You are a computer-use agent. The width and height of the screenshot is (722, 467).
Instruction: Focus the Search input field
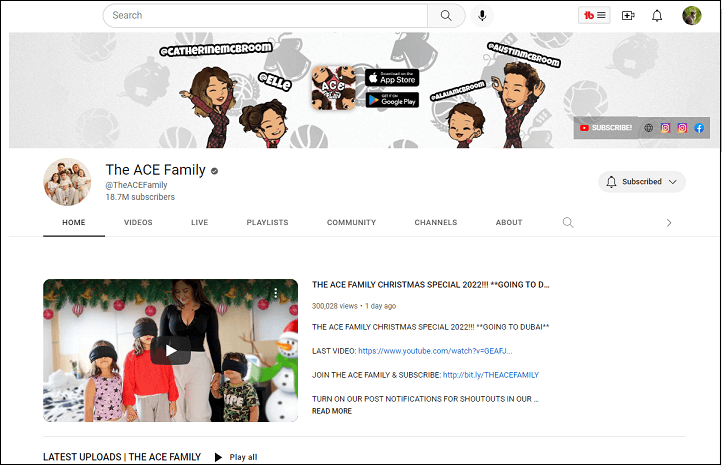point(265,15)
